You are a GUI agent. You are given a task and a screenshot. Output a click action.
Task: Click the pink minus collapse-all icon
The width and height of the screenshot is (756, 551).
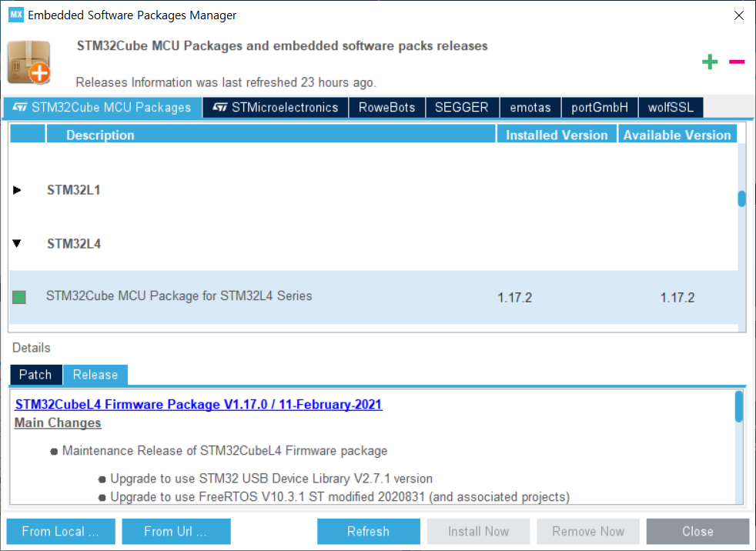pos(737,62)
